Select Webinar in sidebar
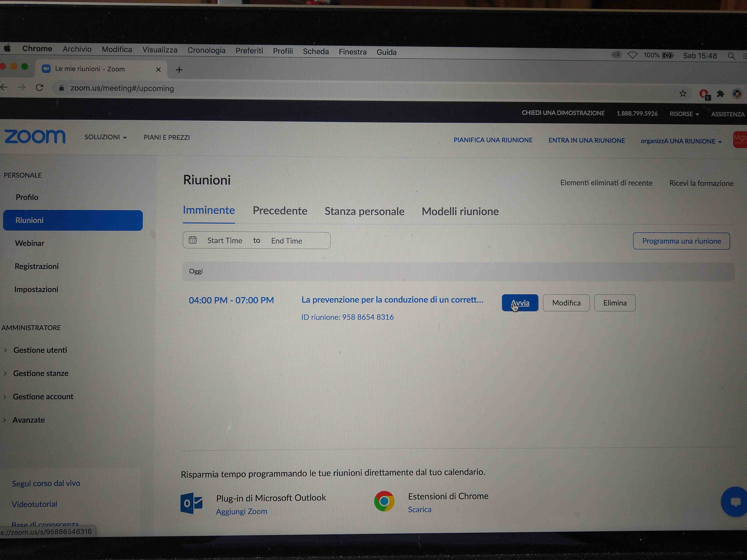The image size is (747, 560). [30, 243]
